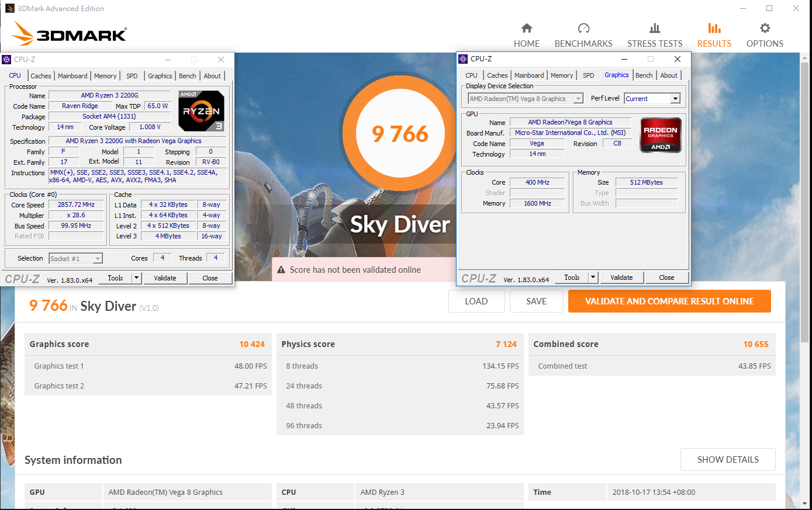Image resolution: width=812 pixels, height=510 pixels.
Task: Switch to Bench tab in left CPU-Z
Action: click(x=188, y=76)
